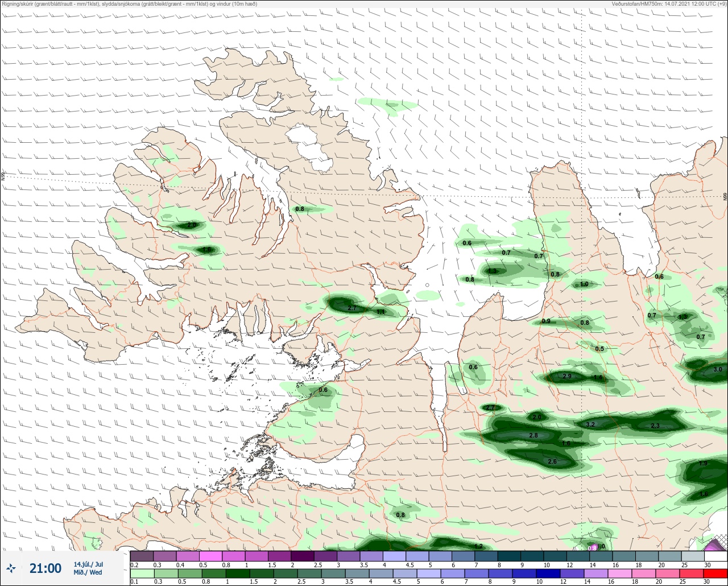Viewport: 728px width, 586px height.
Task: Click the 0.5 precipitation value on the map
Action: [599, 349]
